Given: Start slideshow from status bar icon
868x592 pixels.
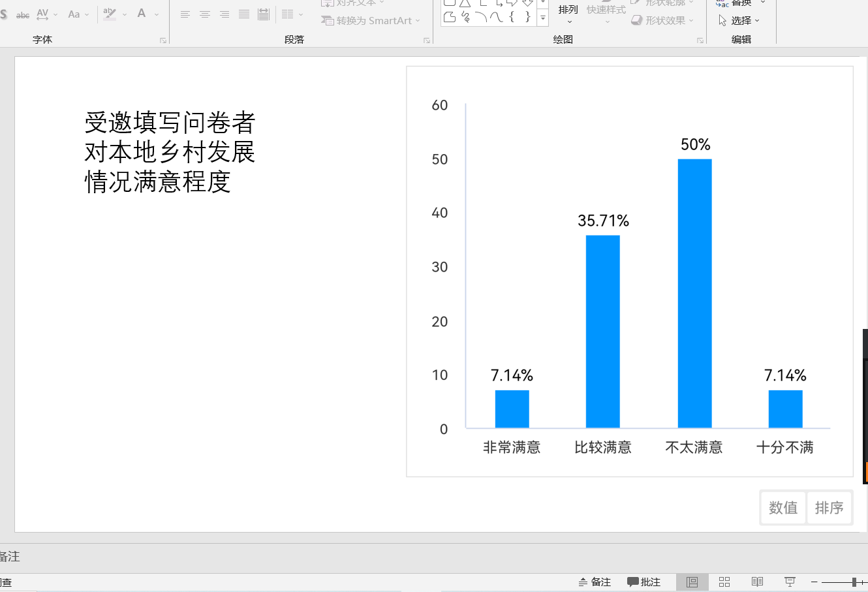Looking at the screenshot, I should tap(790, 582).
